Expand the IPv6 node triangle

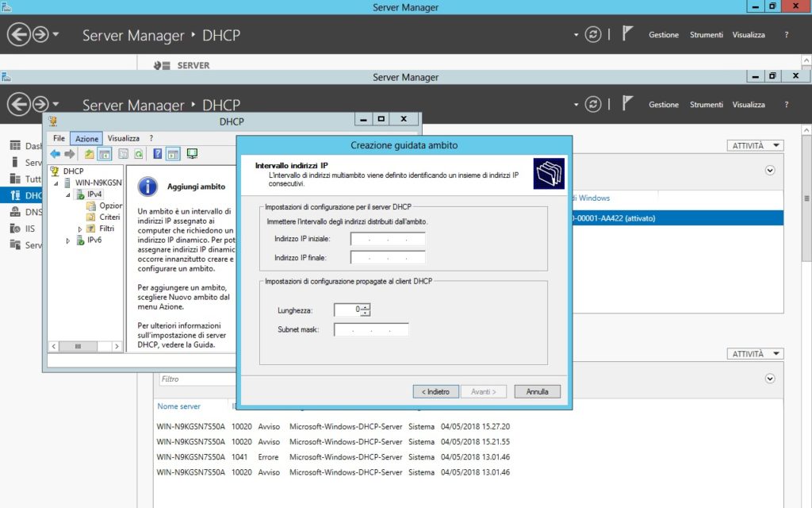(68, 241)
